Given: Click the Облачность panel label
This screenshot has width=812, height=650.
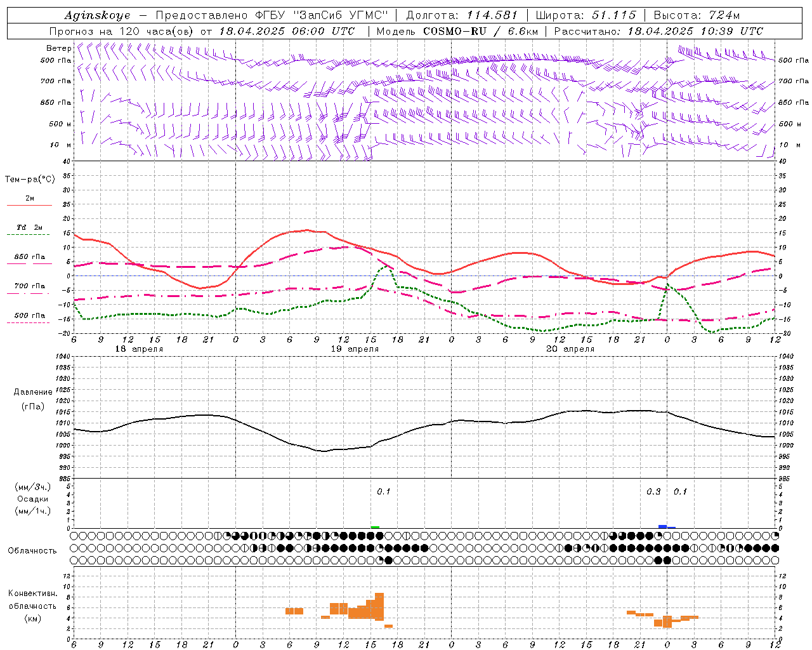Looking at the screenshot, I should [x=32, y=551].
